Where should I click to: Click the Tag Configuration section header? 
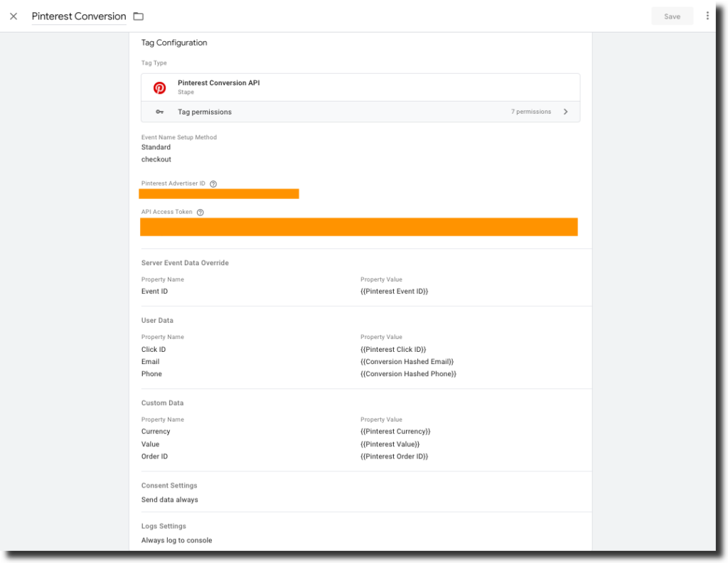pyautogui.click(x=174, y=43)
